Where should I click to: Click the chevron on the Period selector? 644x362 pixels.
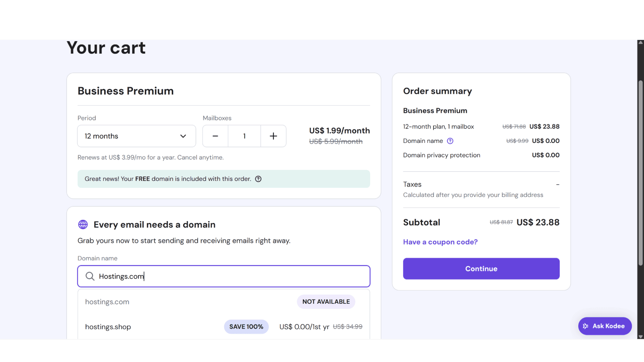pyautogui.click(x=183, y=136)
